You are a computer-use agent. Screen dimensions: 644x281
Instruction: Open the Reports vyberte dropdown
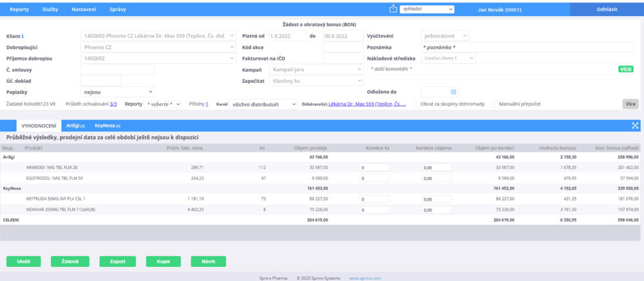tap(163, 104)
